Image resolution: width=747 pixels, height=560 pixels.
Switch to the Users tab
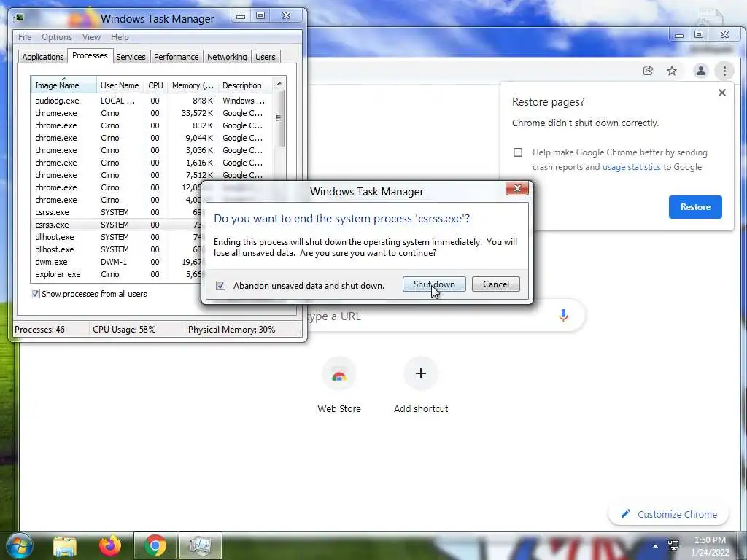click(265, 57)
